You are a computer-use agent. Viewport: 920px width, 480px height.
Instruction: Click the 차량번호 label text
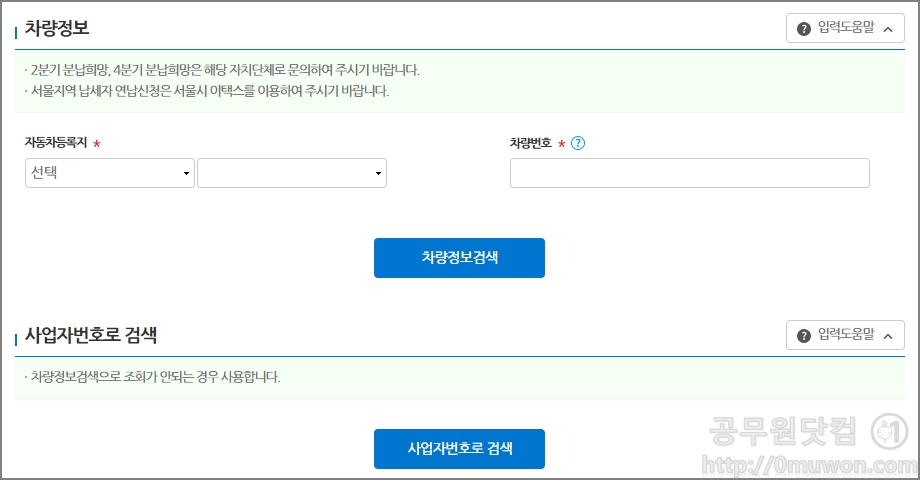point(530,143)
